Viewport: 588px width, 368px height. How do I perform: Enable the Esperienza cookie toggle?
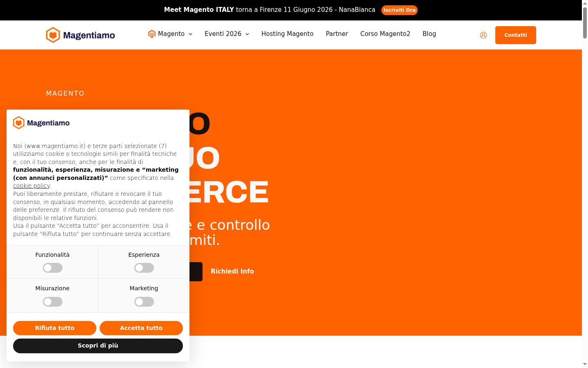click(144, 268)
